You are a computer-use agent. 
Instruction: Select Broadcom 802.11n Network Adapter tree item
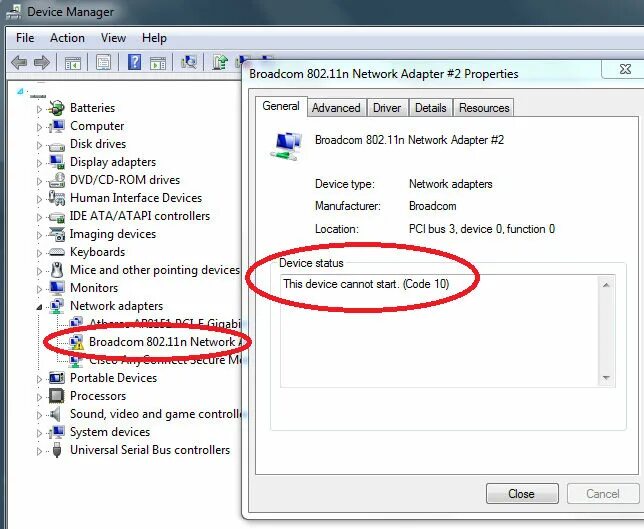[167, 342]
